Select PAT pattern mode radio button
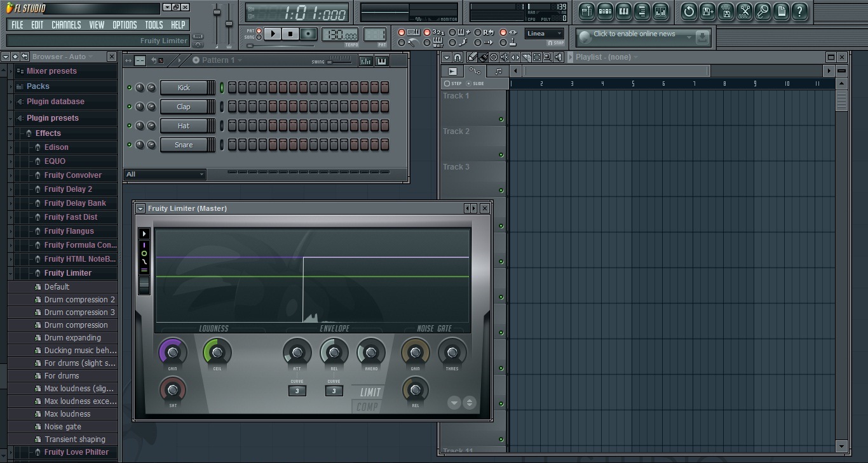The width and height of the screenshot is (868, 463). [259, 30]
